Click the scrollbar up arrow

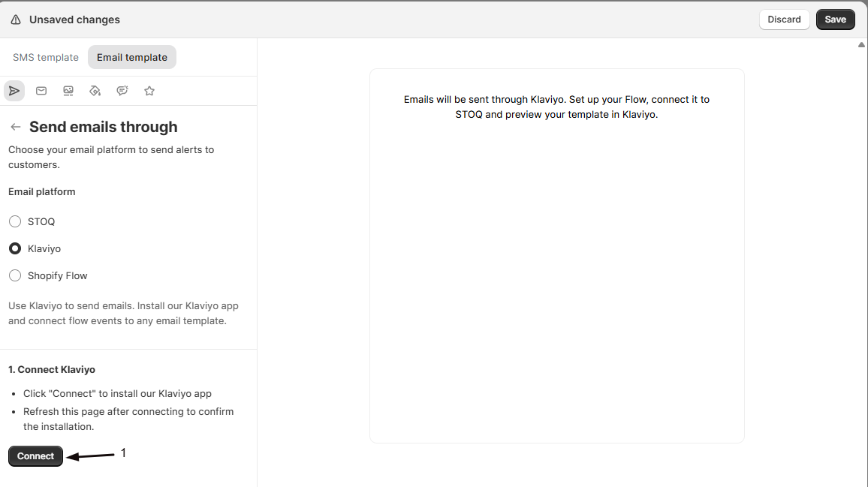click(861, 45)
